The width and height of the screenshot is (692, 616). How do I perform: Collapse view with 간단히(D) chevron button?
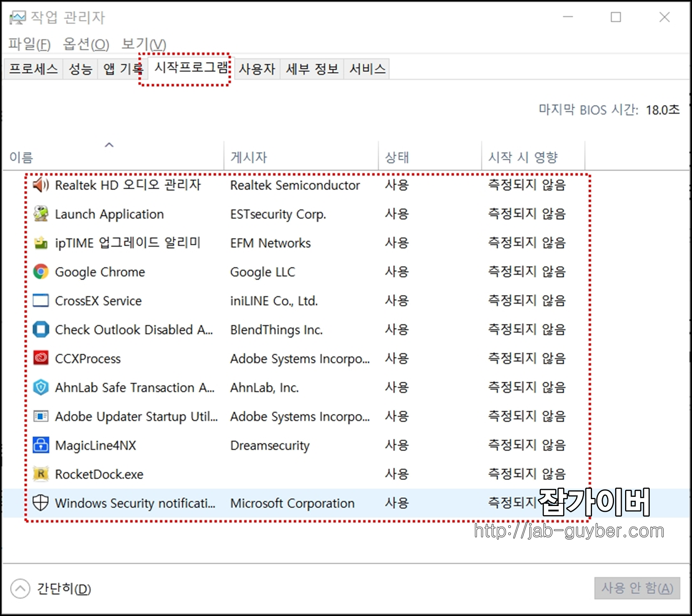(20, 589)
